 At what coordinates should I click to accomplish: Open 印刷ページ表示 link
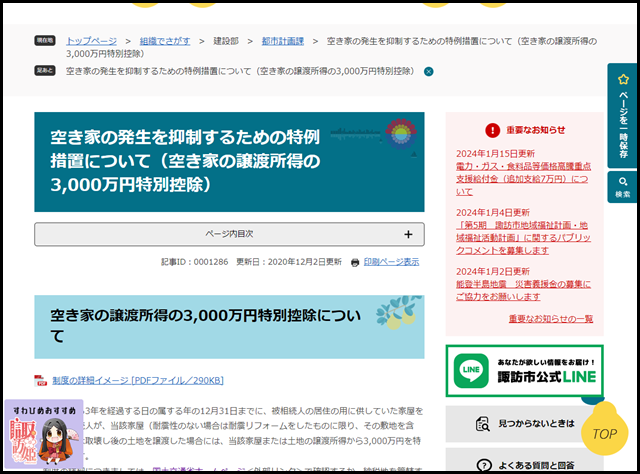coord(391,262)
